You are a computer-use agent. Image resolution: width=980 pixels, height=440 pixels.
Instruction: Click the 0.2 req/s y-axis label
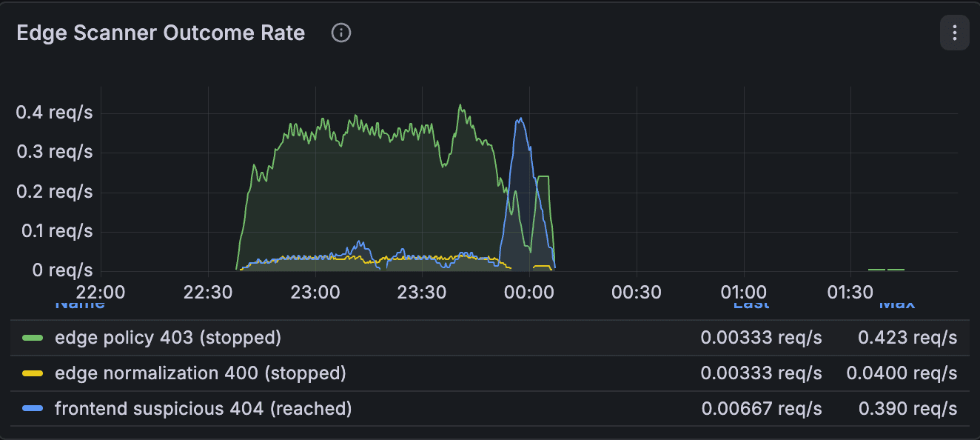[55, 192]
